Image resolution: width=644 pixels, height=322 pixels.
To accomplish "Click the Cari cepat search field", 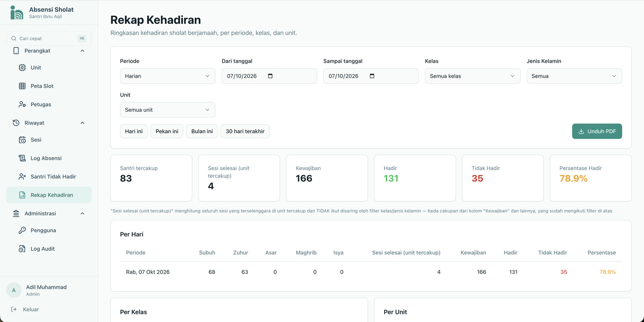I will tap(49, 39).
